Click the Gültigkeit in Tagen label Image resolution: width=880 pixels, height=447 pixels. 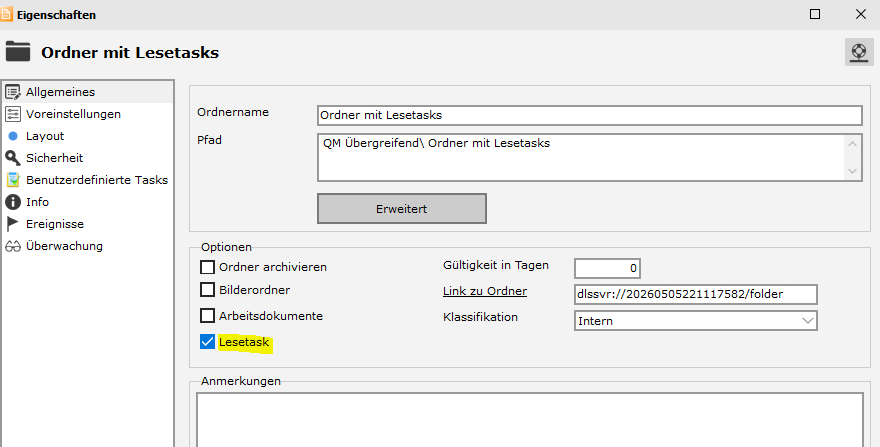coord(496,265)
